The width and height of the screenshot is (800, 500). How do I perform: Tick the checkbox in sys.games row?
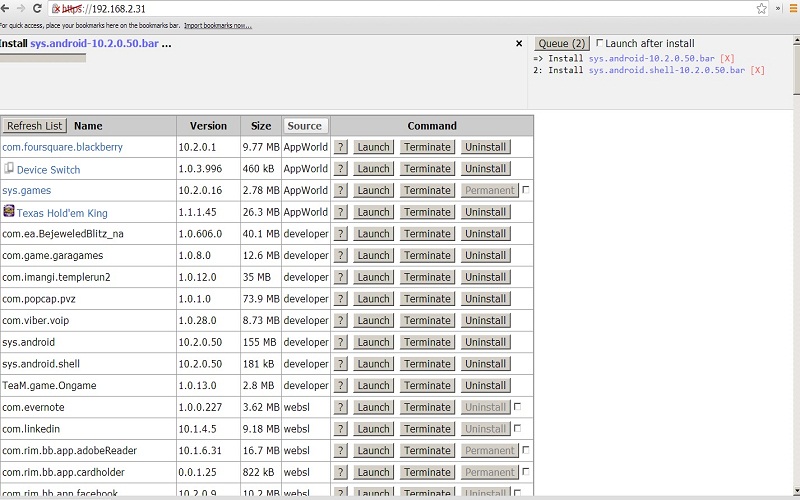[x=526, y=190]
